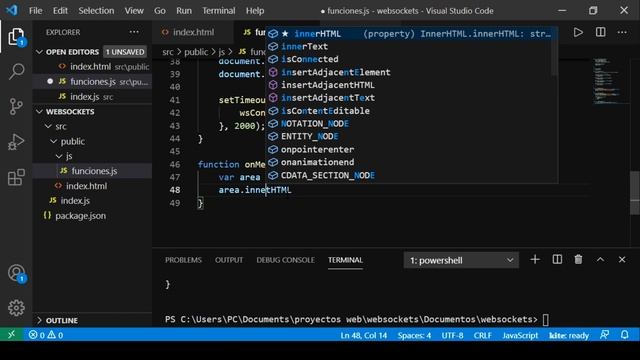Open the feedback icon in status bar

604,335
